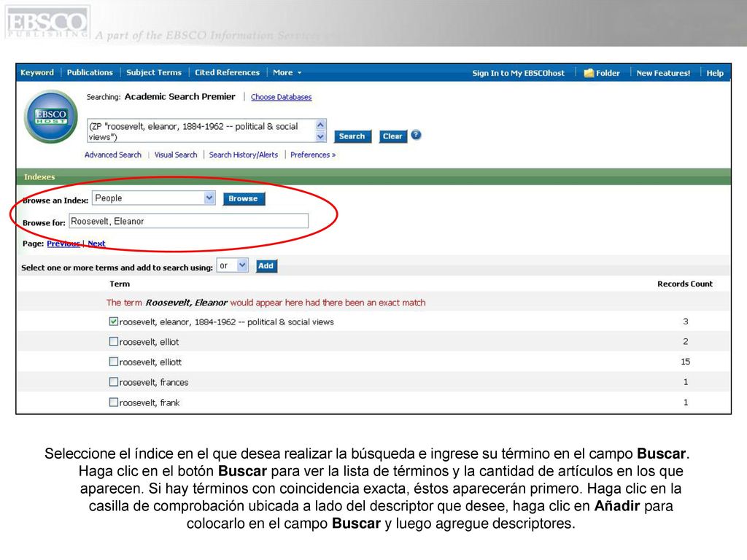The image size is (747, 560).
Task: Click the Browse button
Action: pyautogui.click(x=244, y=198)
